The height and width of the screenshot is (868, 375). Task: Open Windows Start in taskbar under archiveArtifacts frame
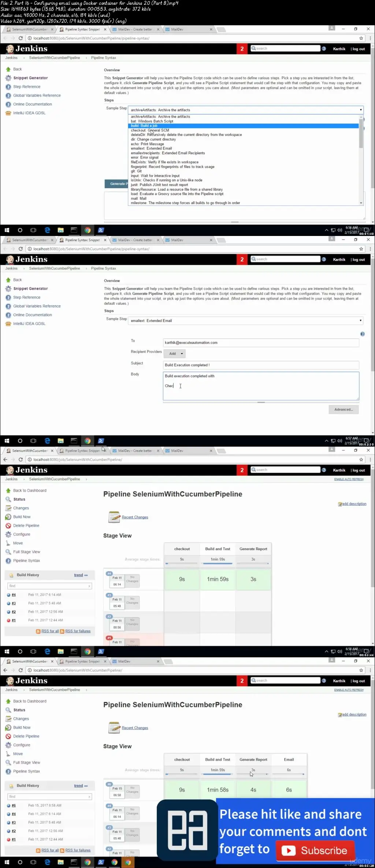(7, 230)
